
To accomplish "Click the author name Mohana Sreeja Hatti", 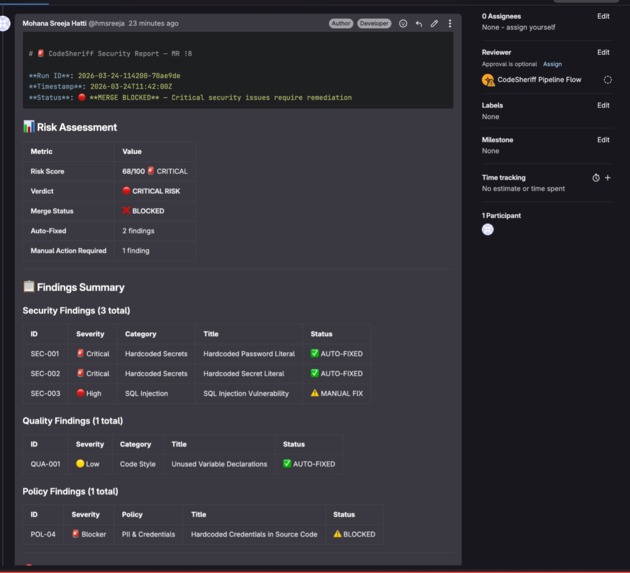I will pos(54,23).
